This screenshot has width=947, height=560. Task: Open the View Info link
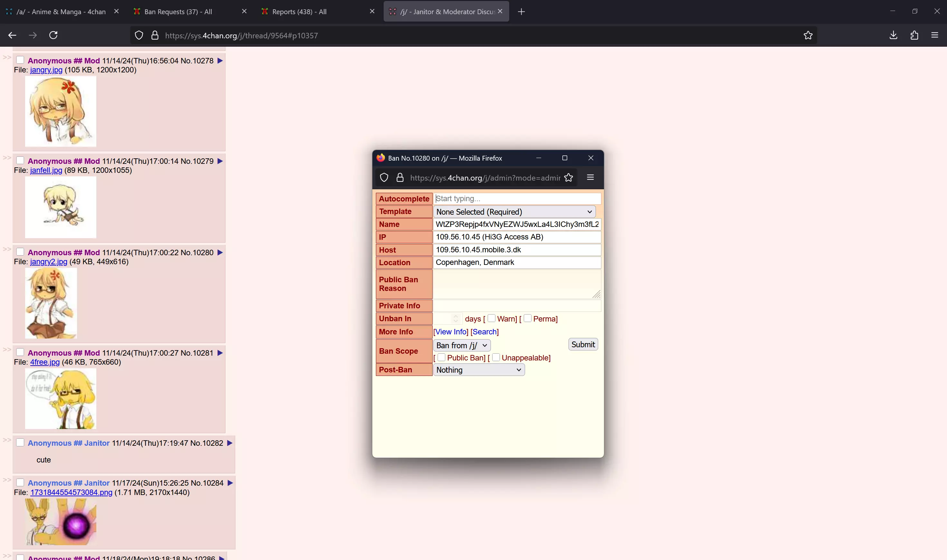pos(450,332)
